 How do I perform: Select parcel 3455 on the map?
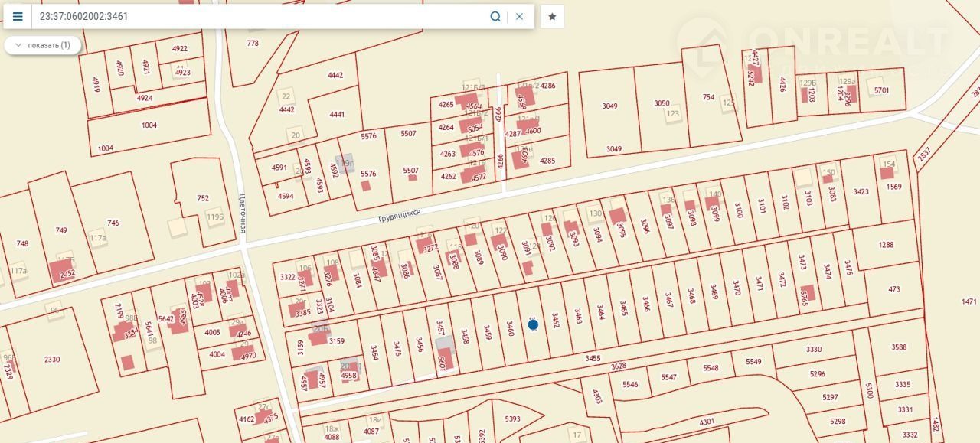coord(592,358)
